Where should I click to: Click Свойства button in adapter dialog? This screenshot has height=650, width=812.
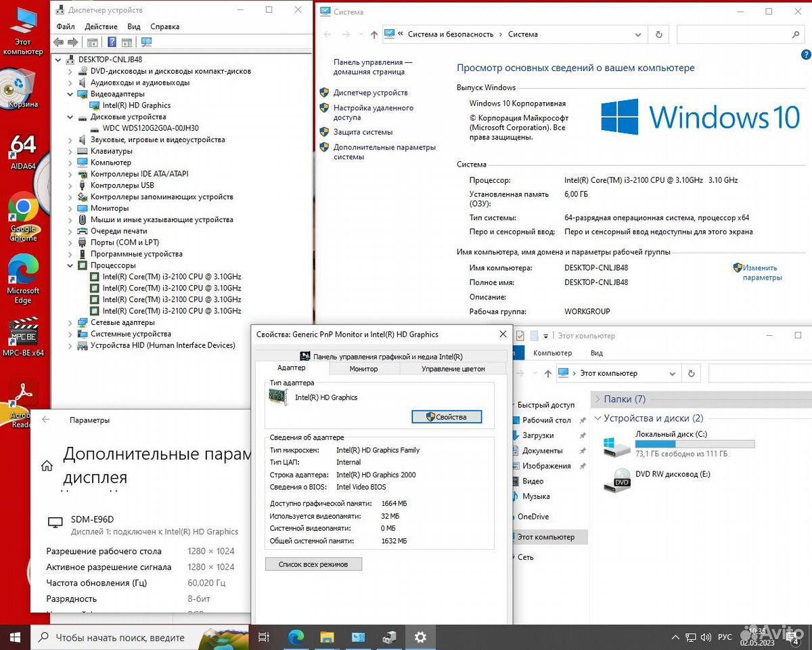[x=447, y=417]
